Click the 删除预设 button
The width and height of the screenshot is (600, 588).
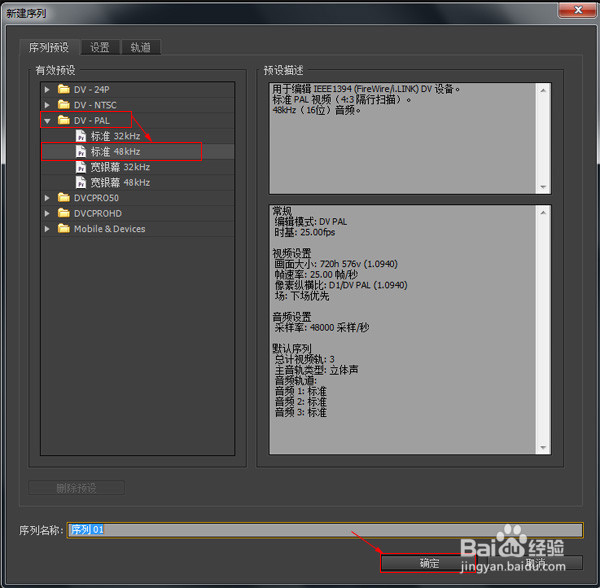[77, 488]
